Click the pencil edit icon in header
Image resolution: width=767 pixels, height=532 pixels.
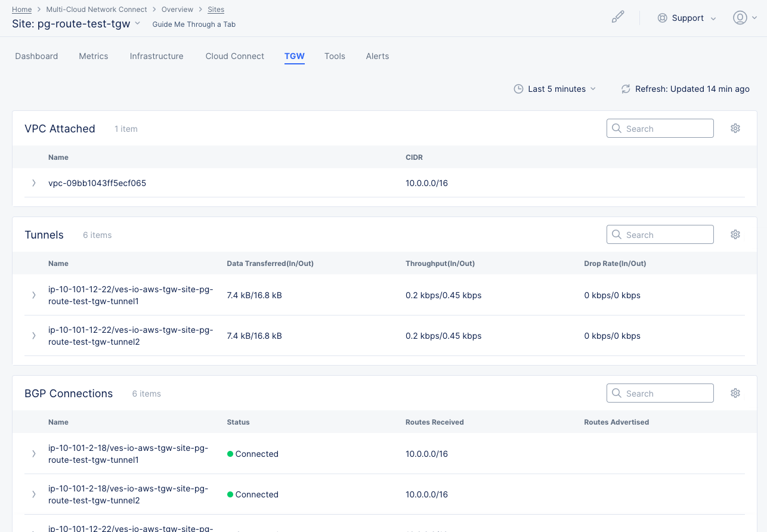pos(618,17)
